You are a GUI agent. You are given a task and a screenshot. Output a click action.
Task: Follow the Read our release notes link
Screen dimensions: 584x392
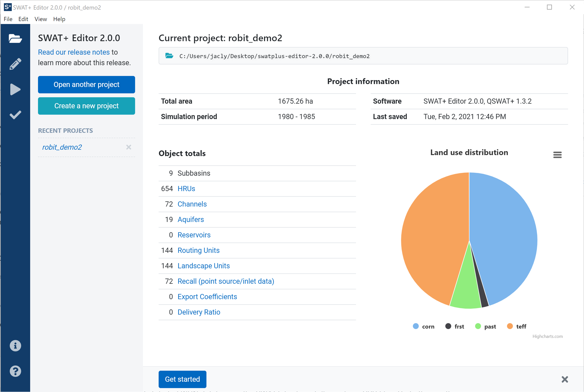(74, 52)
